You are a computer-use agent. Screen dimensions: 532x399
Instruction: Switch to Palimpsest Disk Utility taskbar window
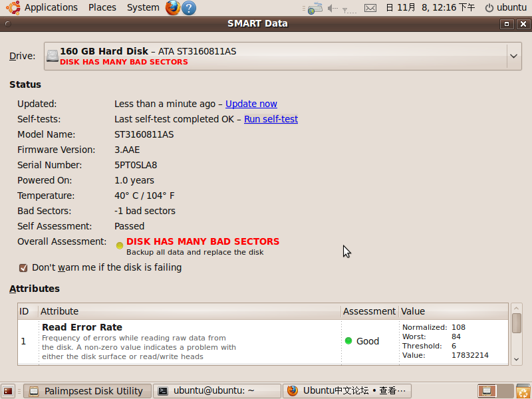88,391
